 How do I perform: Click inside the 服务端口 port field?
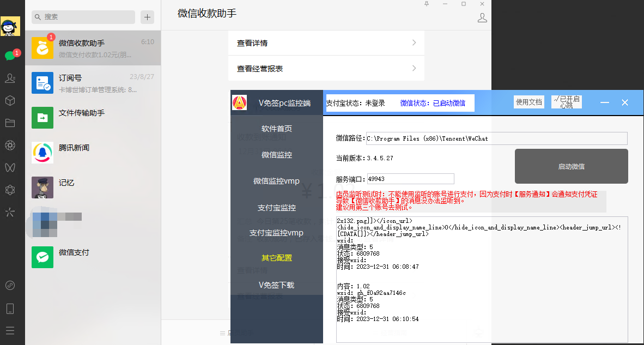[x=410, y=178]
